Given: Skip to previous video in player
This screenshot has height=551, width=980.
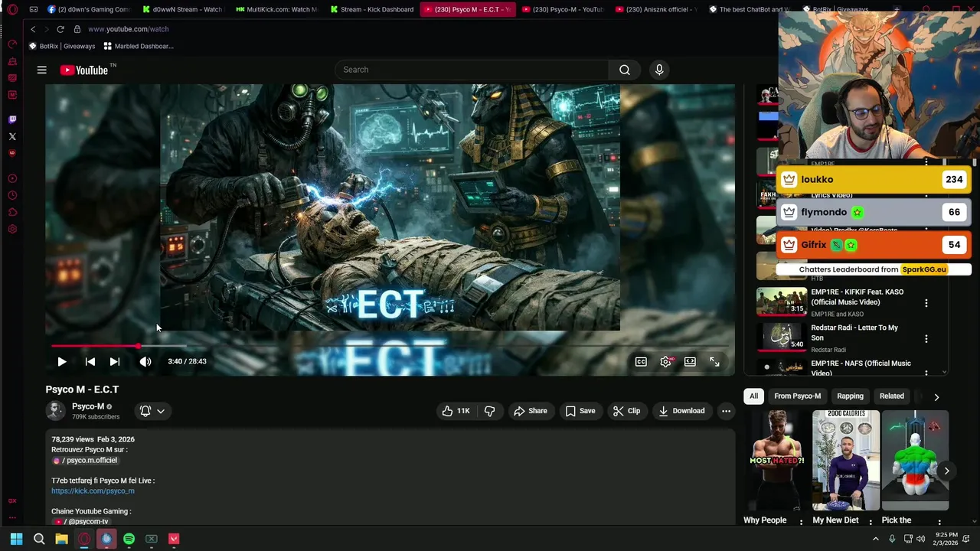Looking at the screenshot, I should coord(90,361).
